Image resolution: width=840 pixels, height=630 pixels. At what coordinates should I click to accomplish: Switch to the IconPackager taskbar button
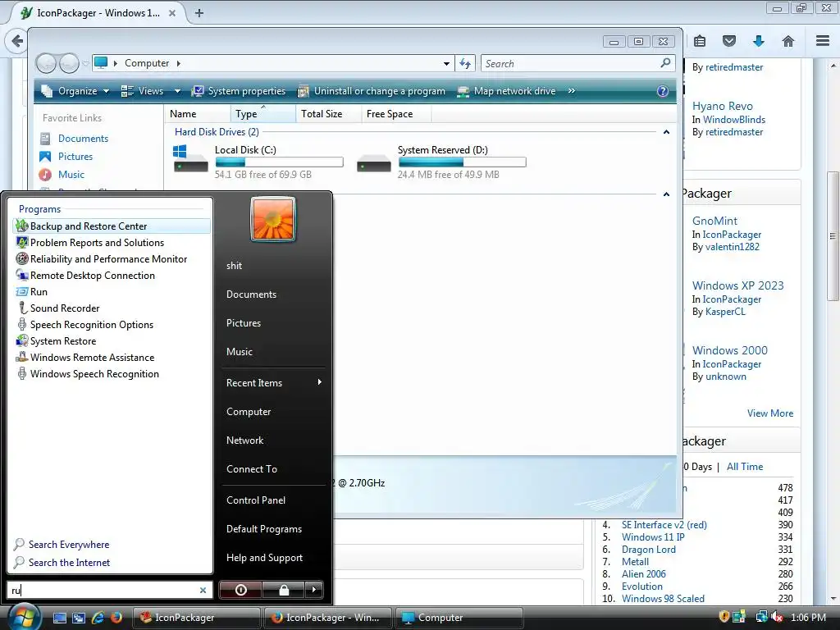pyautogui.click(x=197, y=618)
